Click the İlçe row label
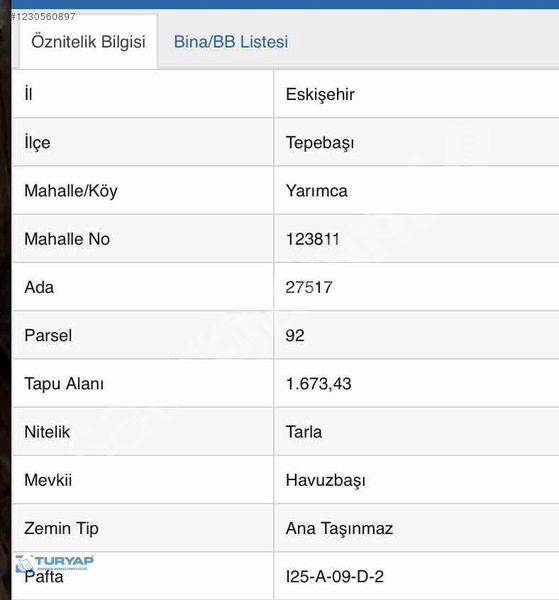This screenshot has width=559, height=600. (37, 142)
